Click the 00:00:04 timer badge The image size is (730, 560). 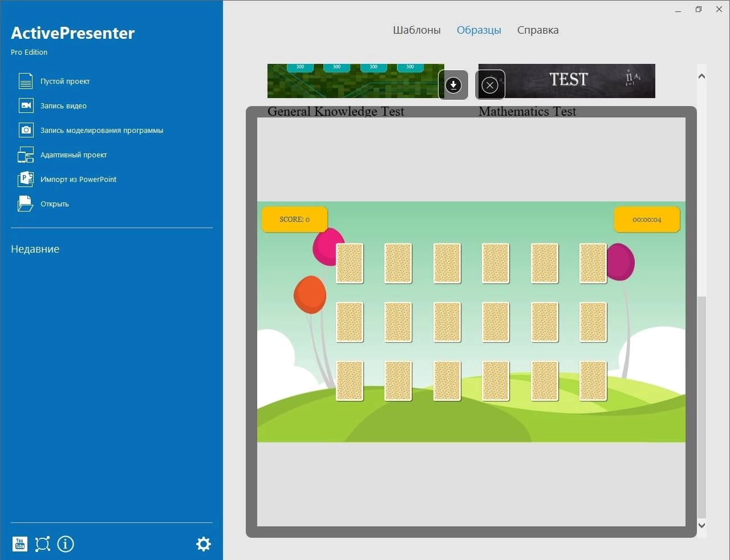coord(647,220)
